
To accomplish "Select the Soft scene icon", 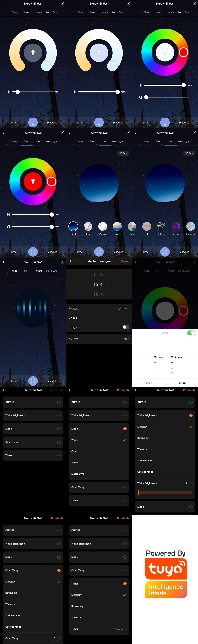I will point(147,226).
